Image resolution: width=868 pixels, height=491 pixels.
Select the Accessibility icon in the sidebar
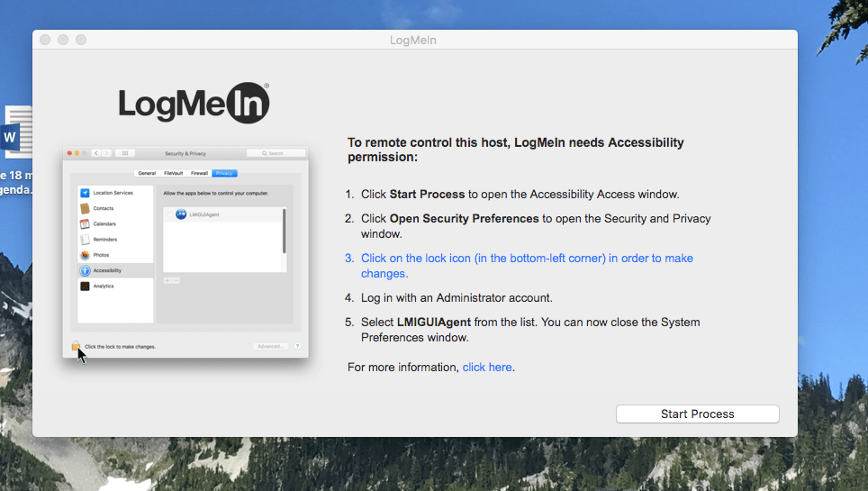[85, 270]
